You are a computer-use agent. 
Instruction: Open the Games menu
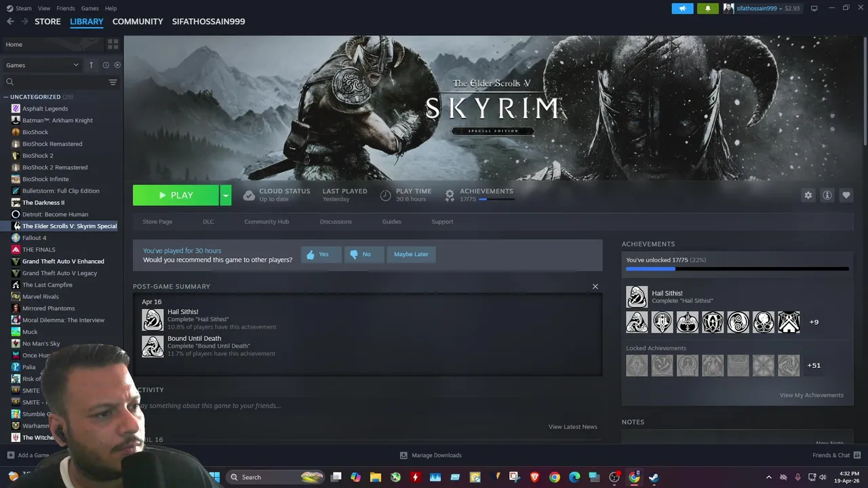tap(90, 8)
